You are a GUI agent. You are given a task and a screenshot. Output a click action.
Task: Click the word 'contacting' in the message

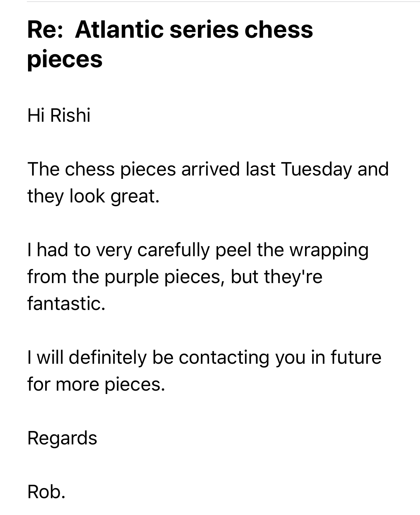[224, 357]
